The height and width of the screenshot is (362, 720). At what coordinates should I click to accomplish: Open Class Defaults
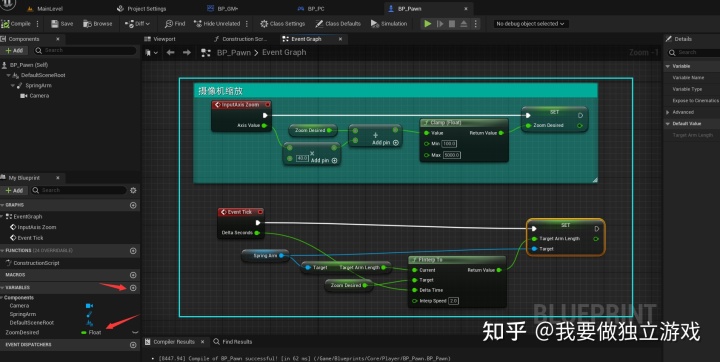point(338,23)
